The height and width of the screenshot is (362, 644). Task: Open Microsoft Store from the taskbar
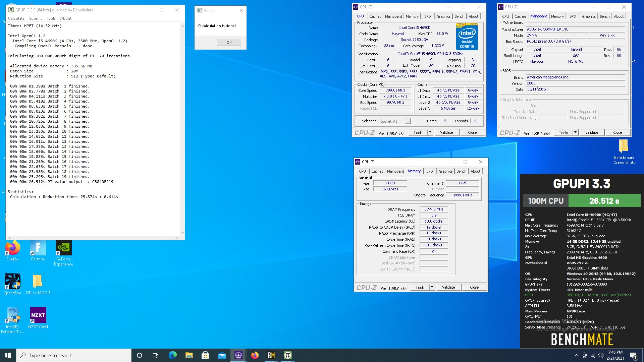pos(205,355)
